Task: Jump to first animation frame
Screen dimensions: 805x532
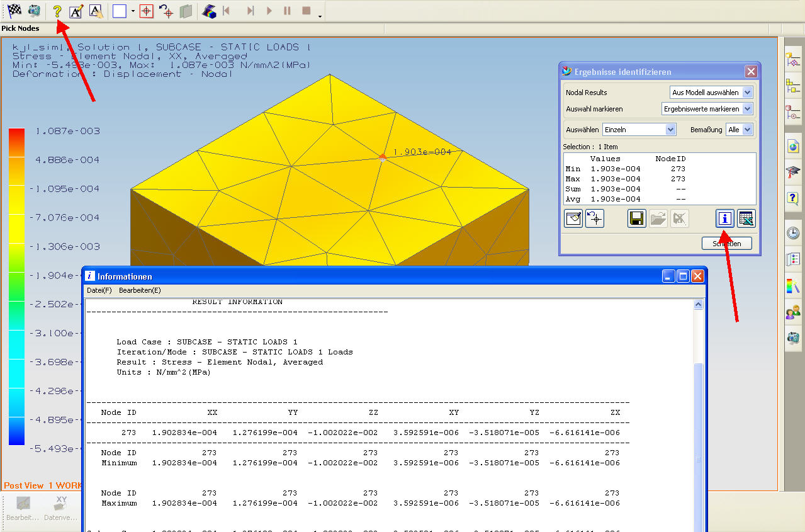Action: (x=227, y=11)
